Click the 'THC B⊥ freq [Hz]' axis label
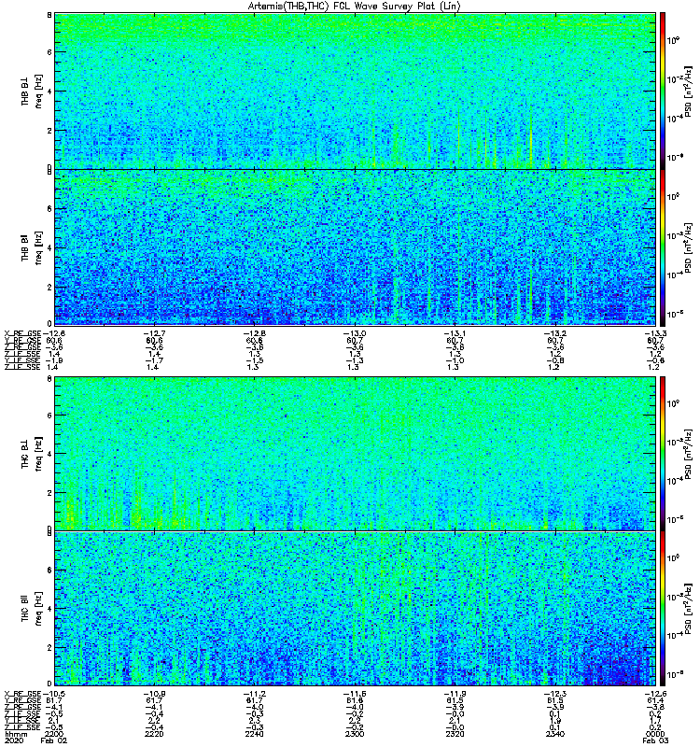 (x=32, y=454)
